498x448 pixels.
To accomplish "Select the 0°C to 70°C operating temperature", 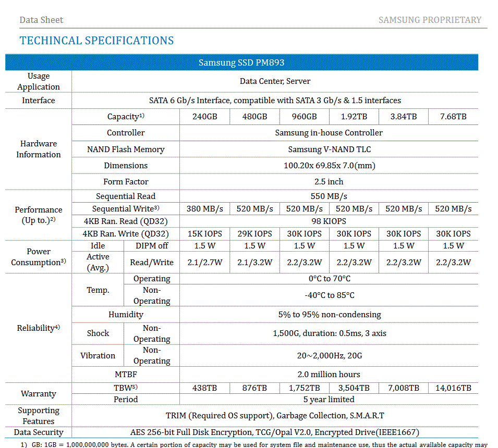I will 330,279.
